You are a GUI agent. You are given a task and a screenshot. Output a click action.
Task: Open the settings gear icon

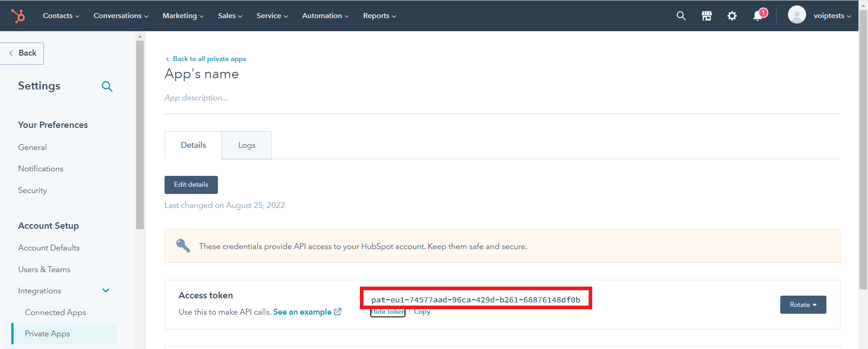(732, 16)
